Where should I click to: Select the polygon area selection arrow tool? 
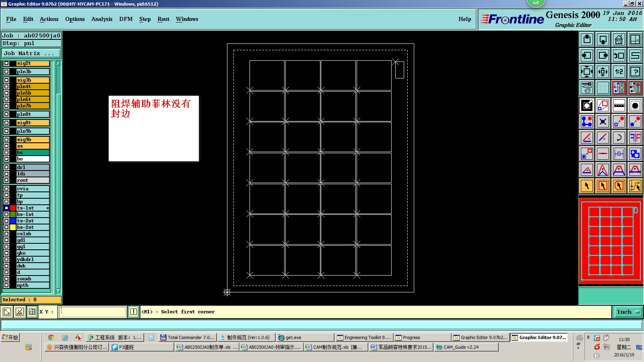[619, 186]
